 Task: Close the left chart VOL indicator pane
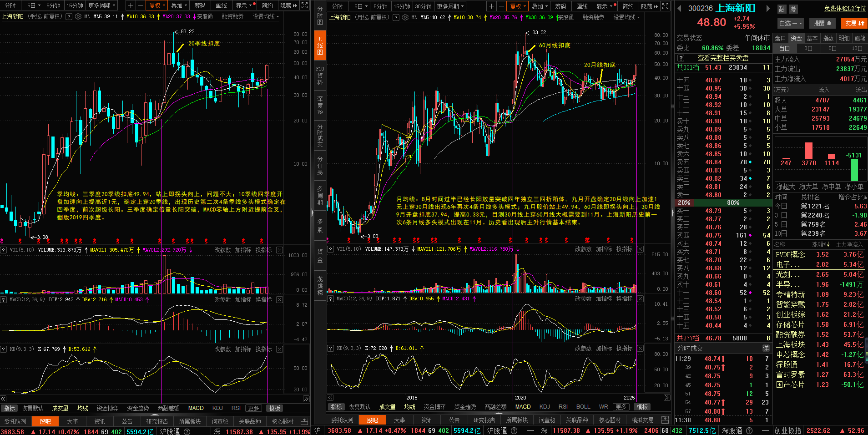279,250
